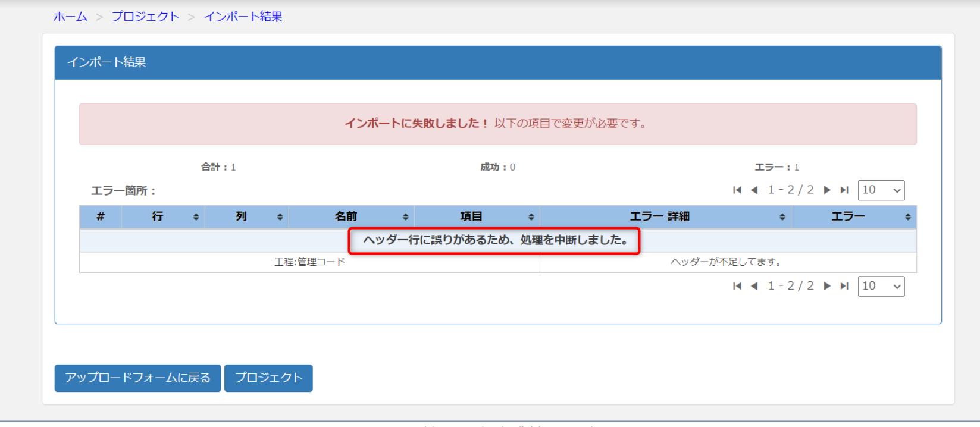The height and width of the screenshot is (427, 980).
Task: Jump to last page in top pagination
Action: (844, 190)
